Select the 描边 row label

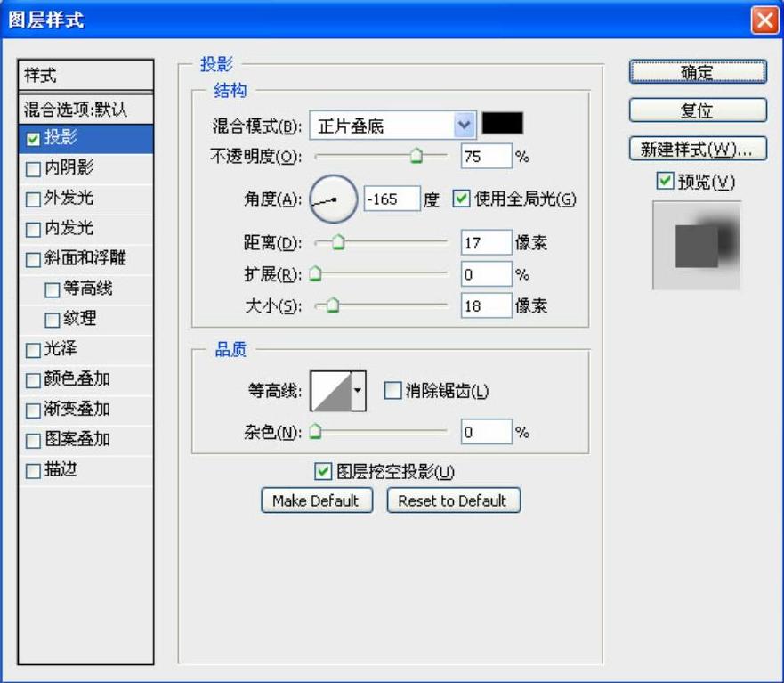[61, 469]
